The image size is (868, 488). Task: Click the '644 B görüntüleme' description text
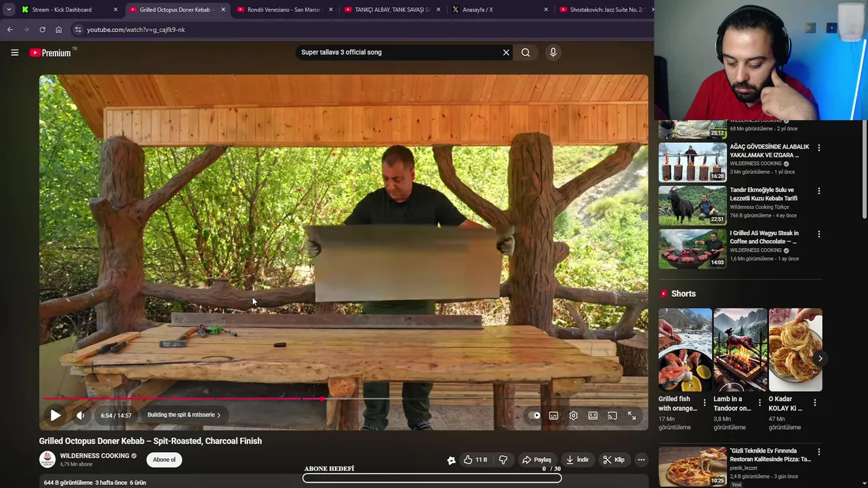coord(68,483)
